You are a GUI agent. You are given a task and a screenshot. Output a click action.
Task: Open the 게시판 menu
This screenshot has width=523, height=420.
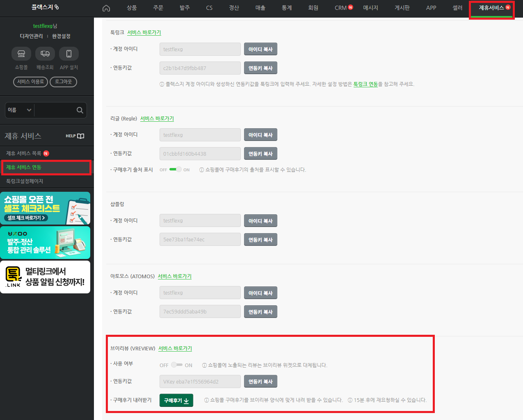pyautogui.click(x=402, y=8)
